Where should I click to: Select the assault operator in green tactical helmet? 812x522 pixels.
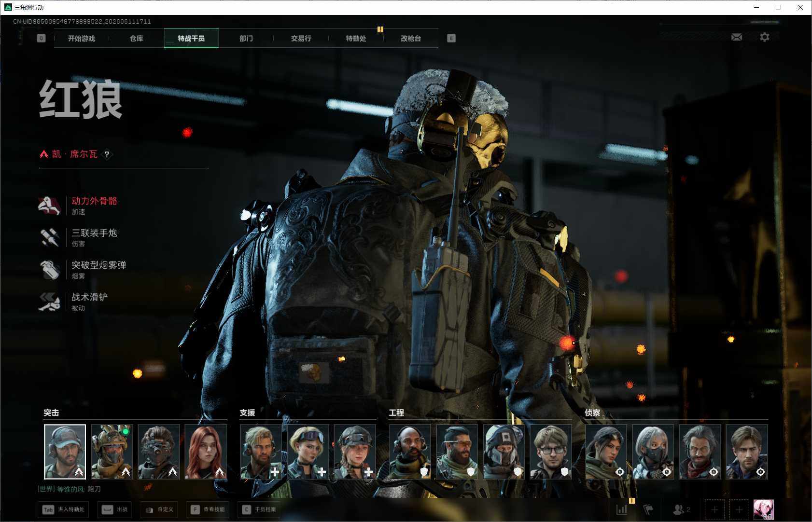[112, 452]
